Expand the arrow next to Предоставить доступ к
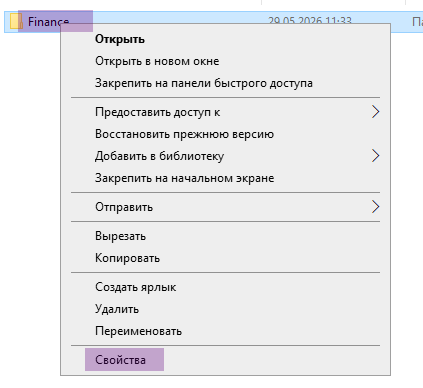Viewport: 423px width, 388px height. (x=375, y=112)
